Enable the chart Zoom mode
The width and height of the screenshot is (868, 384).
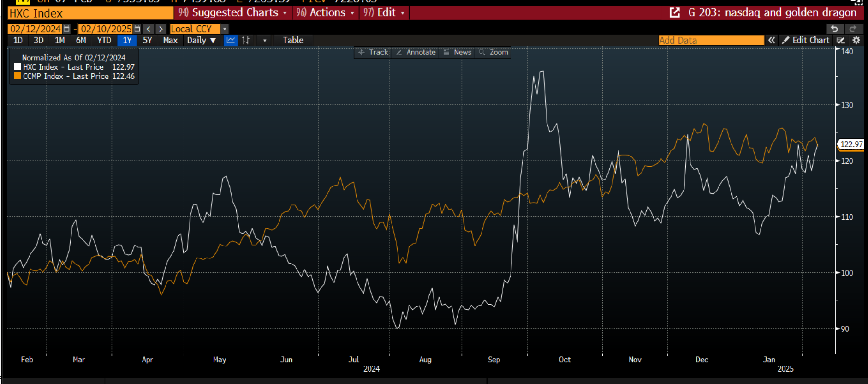493,53
